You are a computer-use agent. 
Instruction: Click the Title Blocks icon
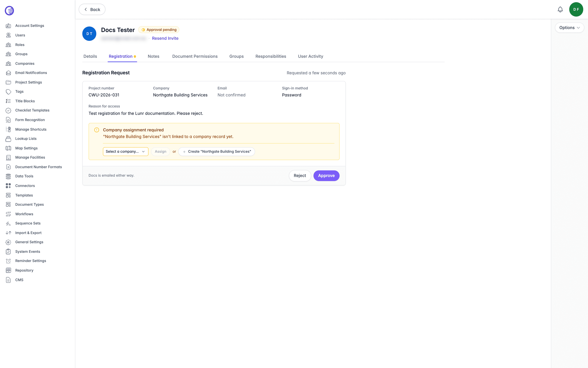pyautogui.click(x=8, y=101)
